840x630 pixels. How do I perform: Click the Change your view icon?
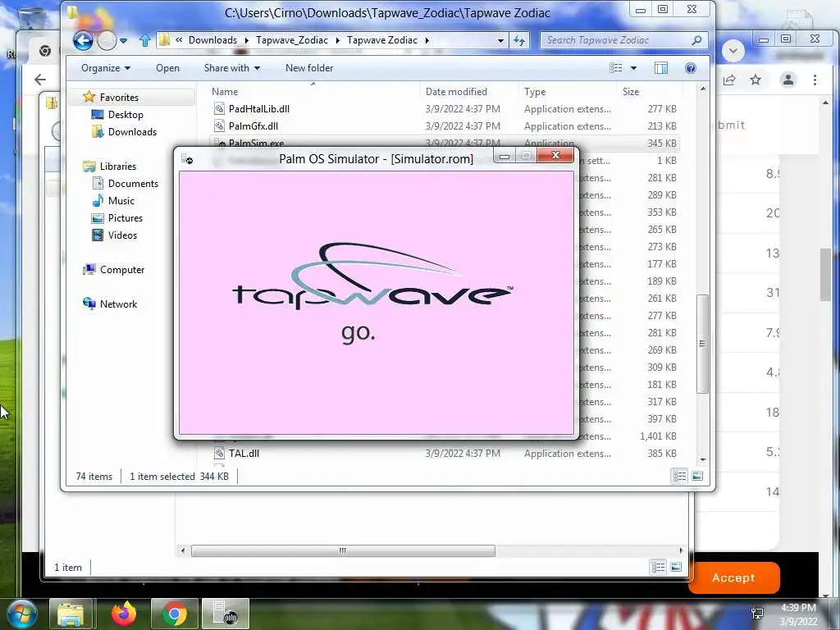tap(616, 68)
